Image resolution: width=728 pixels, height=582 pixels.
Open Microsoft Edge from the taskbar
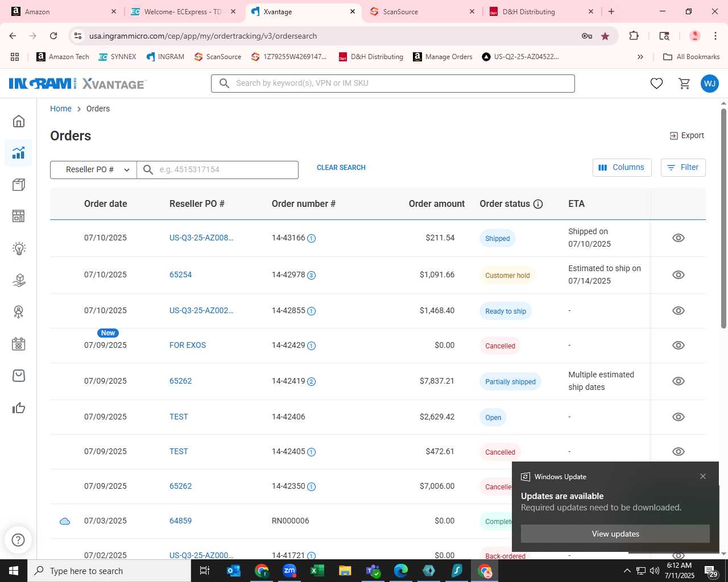pyautogui.click(x=401, y=571)
